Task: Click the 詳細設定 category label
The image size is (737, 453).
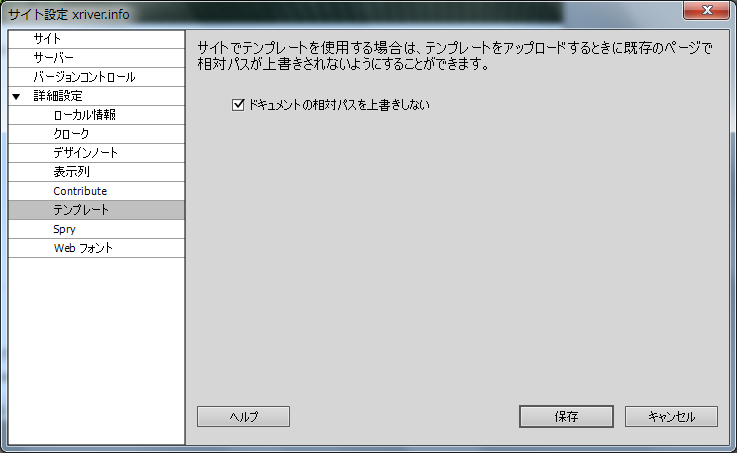Action: click(x=58, y=96)
